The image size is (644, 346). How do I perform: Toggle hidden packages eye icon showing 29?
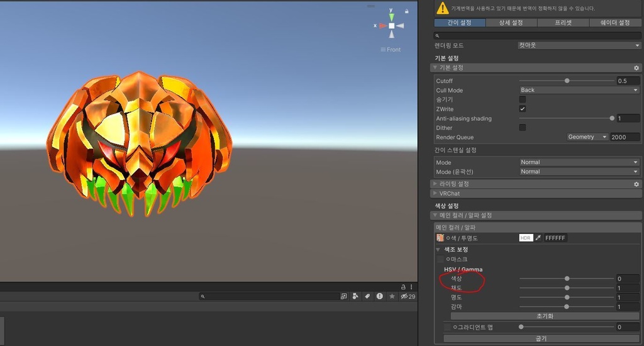pyautogui.click(x=408, y=296)
